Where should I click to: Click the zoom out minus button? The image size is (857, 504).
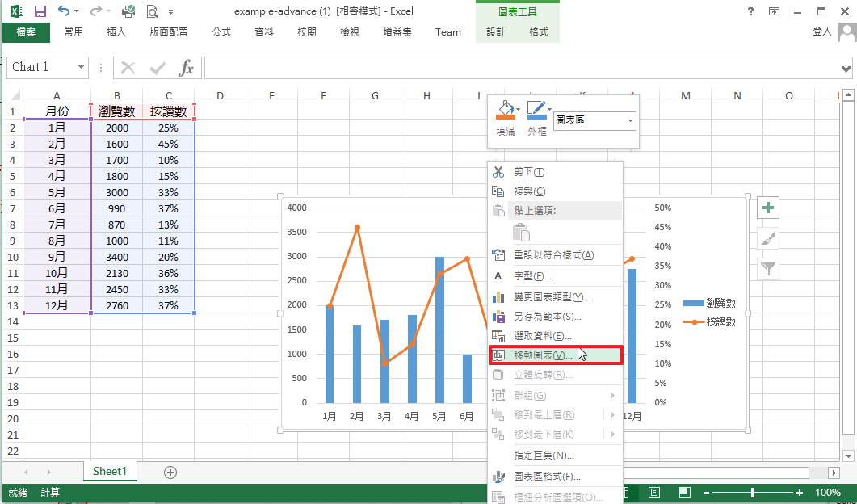pos(707,493)
